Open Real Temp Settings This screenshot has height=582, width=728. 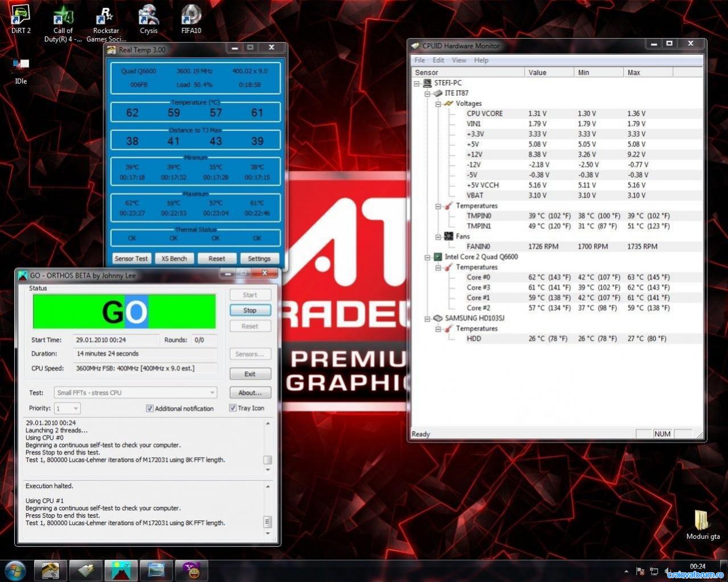pyautogui.click(x=259, y=259)
